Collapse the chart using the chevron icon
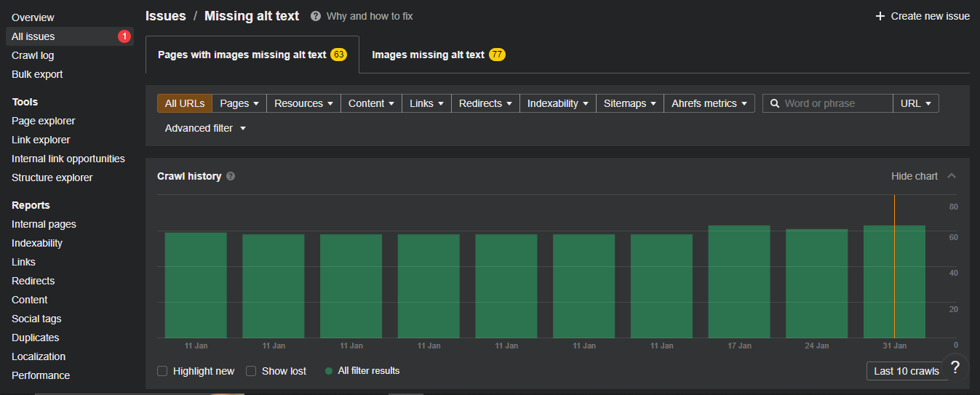The height and width of the screenshot is (395, 980). 952,176
